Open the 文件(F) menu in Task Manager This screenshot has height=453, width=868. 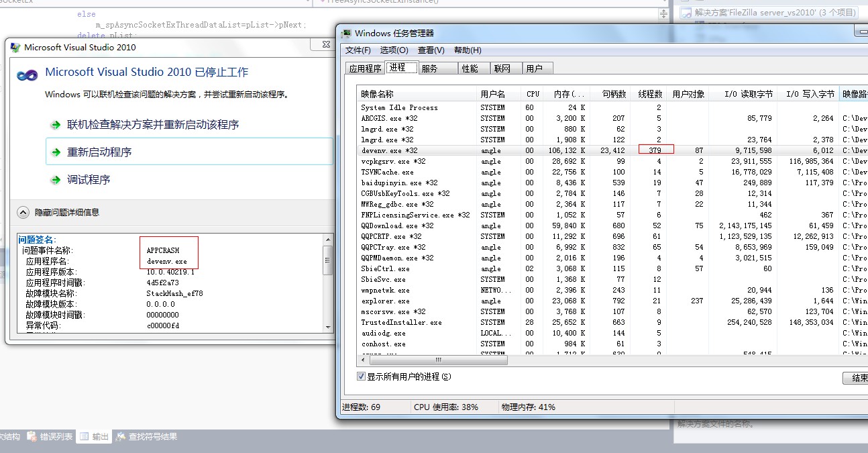[x=358, y=50]
